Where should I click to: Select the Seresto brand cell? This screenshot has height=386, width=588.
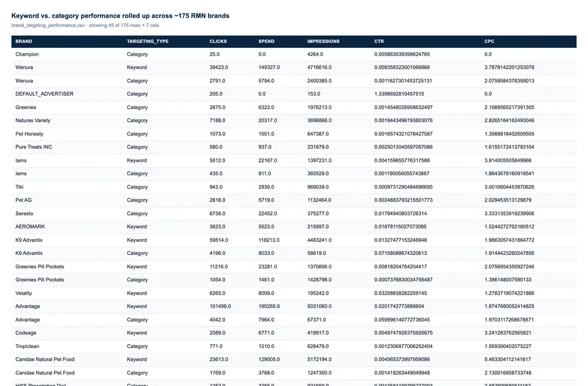(x=24, y=213)
